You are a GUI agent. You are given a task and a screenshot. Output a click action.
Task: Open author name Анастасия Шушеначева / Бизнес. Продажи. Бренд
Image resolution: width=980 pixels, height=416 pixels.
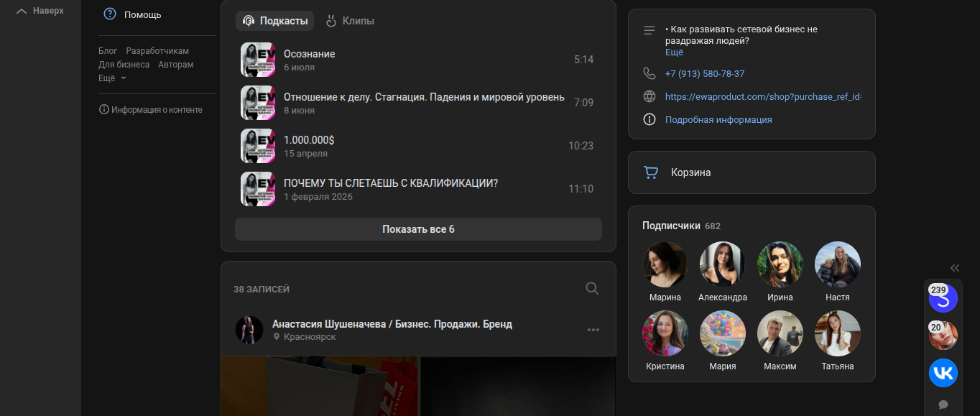(x=392, y=324)
